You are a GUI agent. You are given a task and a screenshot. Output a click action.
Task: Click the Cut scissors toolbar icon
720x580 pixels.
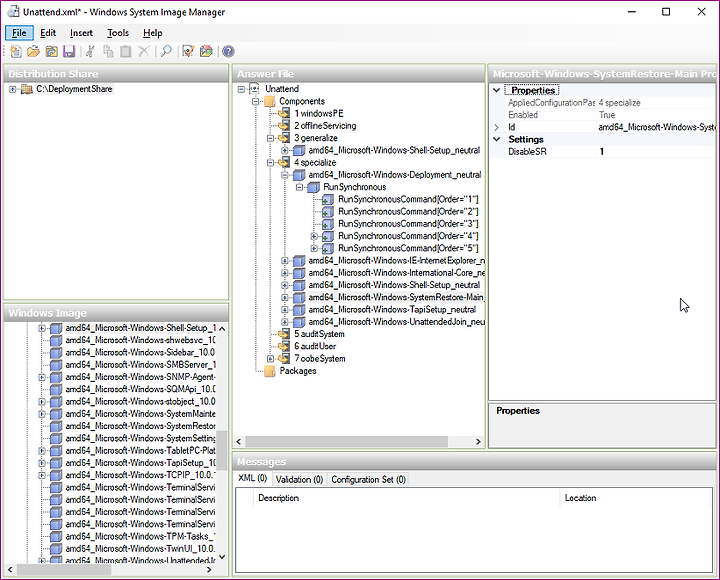tap(90, 51)
